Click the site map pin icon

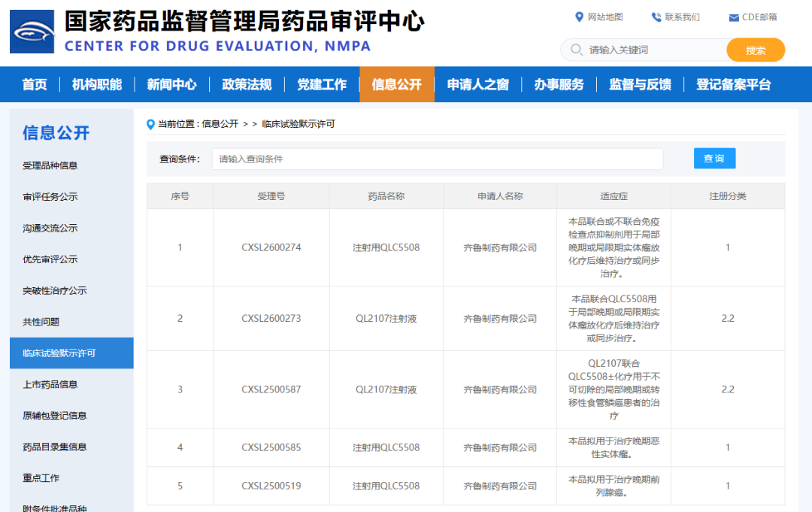(x=579, y=17)
